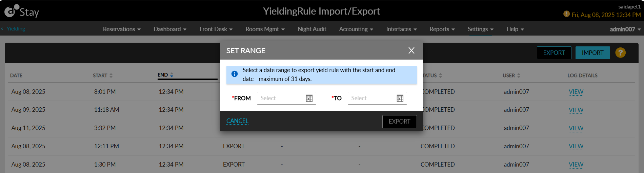Image resolution: width=644 pixels, height=173 pixels.
Task: Click the blue IMPORT button
Action: point(592,53)
